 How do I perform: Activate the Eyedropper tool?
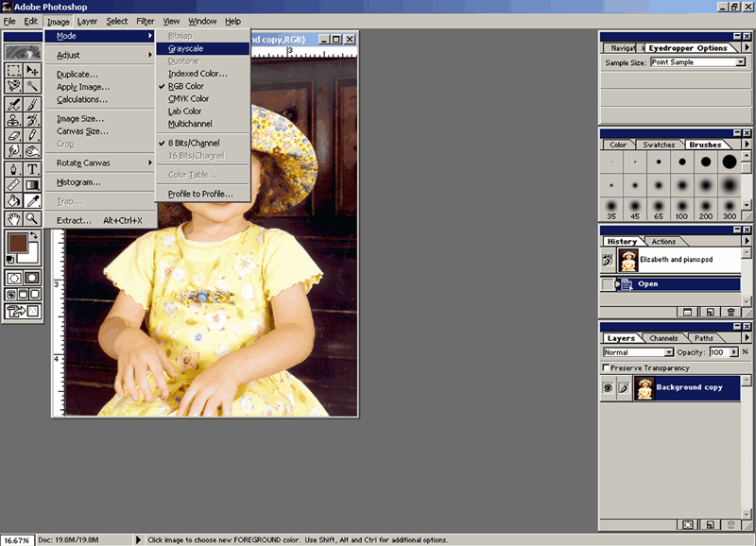(x=32, y=200)
